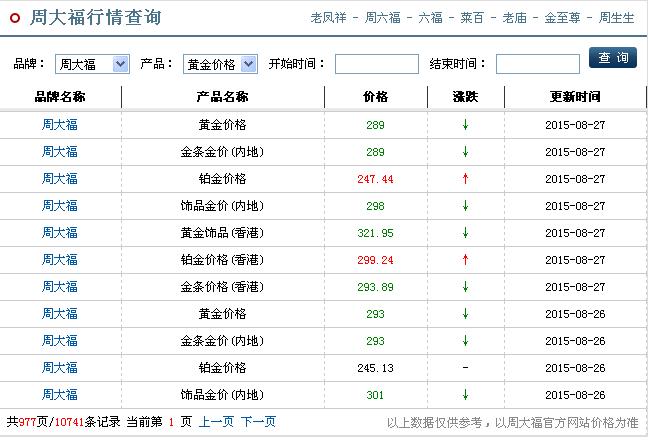Open the 老庙 brand link
This screenshot has height=441, width=650.
tap(514, 18)
